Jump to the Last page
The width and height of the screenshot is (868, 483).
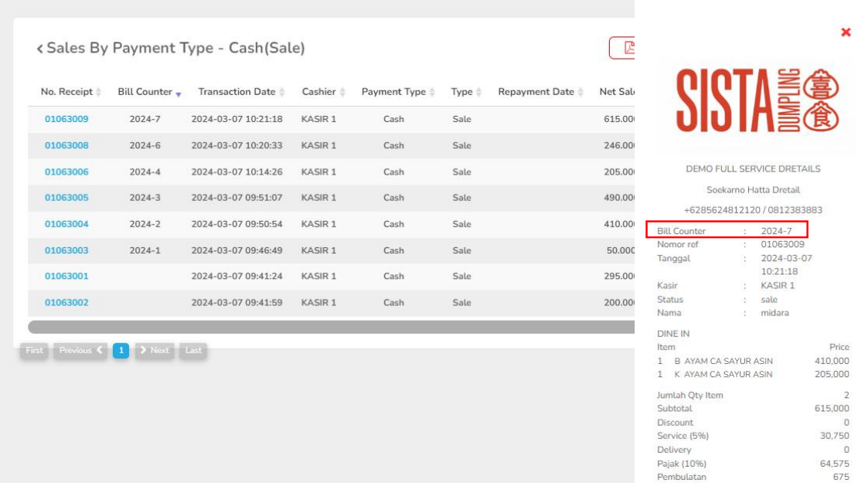[x=193, y=351]
